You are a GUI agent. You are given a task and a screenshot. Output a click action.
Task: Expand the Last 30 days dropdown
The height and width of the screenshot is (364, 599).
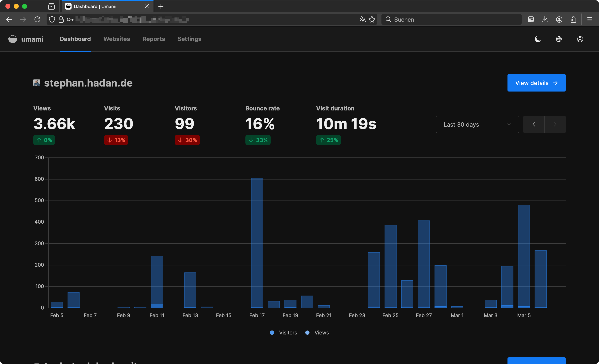click(477, 125)
